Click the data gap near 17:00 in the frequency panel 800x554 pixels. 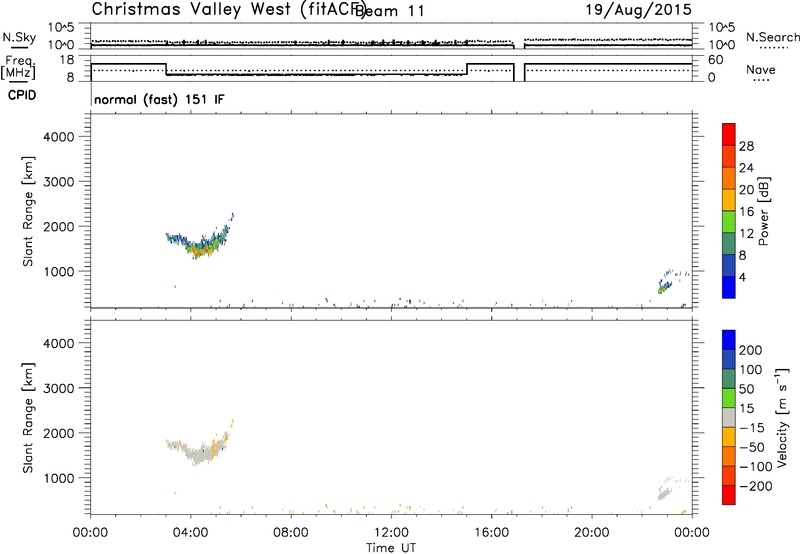point(519,71)
